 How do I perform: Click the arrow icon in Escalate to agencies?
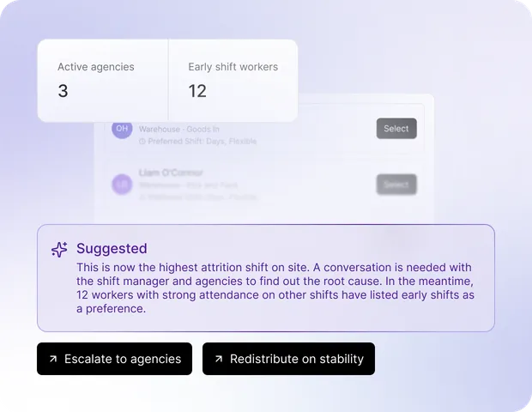[x=53, y=359]
